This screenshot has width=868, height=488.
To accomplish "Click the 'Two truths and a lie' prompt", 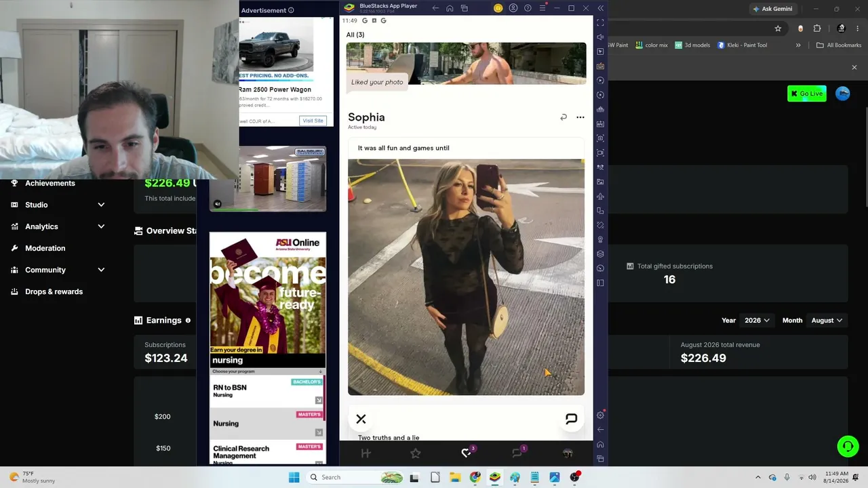I will [389, 438].
